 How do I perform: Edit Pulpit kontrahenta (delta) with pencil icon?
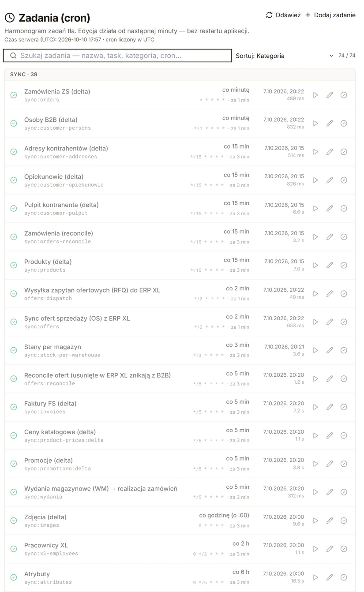click(330, 209)
